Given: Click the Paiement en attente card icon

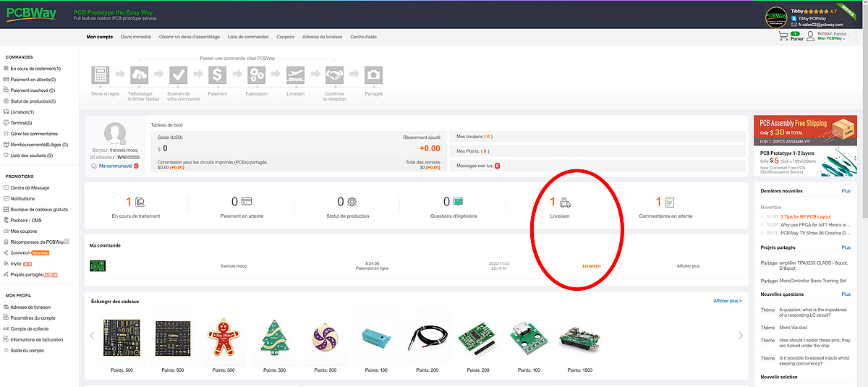Looking at the screenshot, I should [x=246, y=202].
